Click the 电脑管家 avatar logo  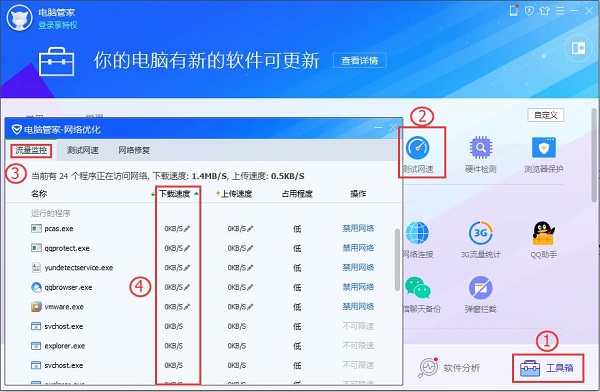point(20,18)
